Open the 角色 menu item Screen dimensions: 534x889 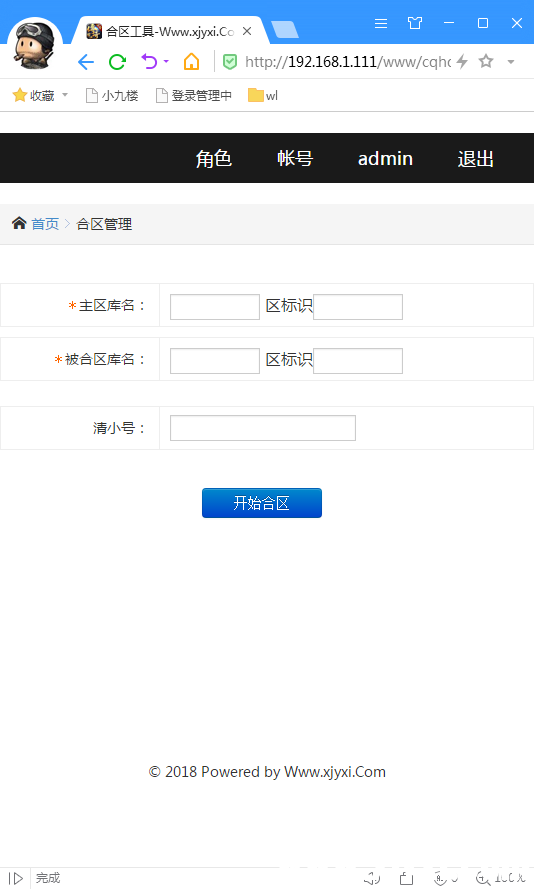214,158
